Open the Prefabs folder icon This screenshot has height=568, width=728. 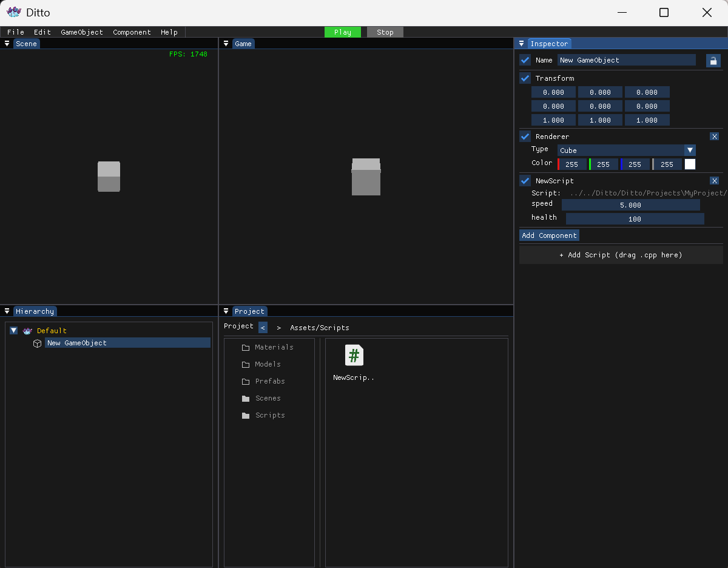246,382
